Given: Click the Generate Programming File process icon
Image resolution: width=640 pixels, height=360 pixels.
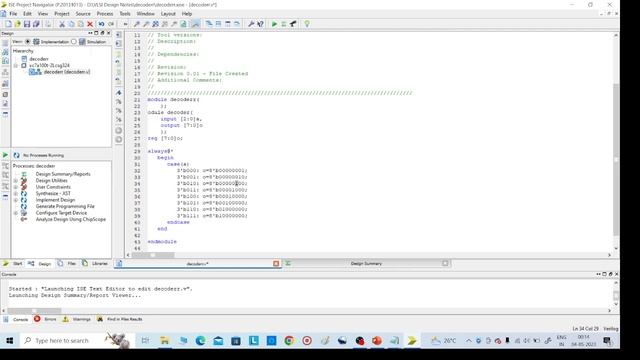Looking at the screenshot, I should point(24,207).
